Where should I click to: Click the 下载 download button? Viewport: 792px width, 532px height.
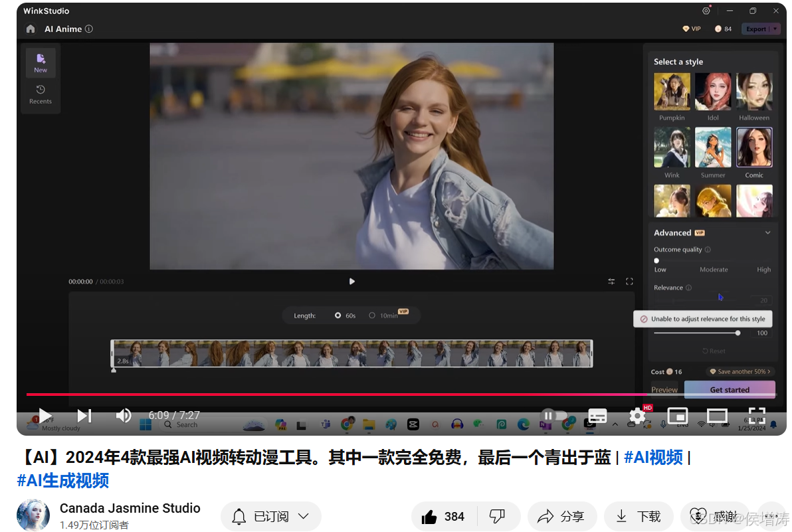639,516
